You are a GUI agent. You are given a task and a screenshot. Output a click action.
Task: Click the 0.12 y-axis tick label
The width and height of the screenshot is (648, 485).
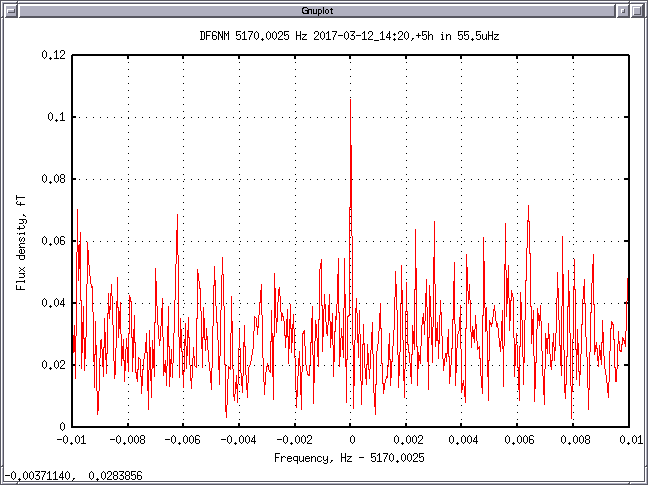click(x=53, y=56)
